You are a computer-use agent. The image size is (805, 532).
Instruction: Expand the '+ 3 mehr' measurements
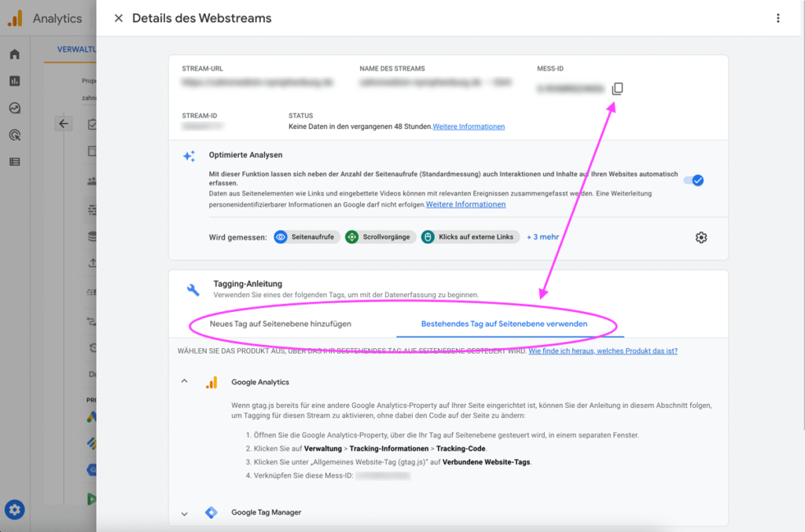(x=542, y=237)
